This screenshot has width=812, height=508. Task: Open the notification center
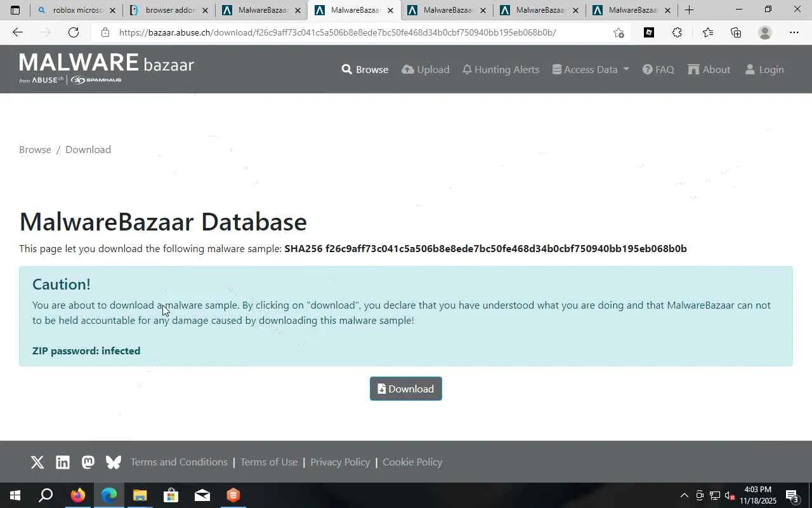coord(792,495)
